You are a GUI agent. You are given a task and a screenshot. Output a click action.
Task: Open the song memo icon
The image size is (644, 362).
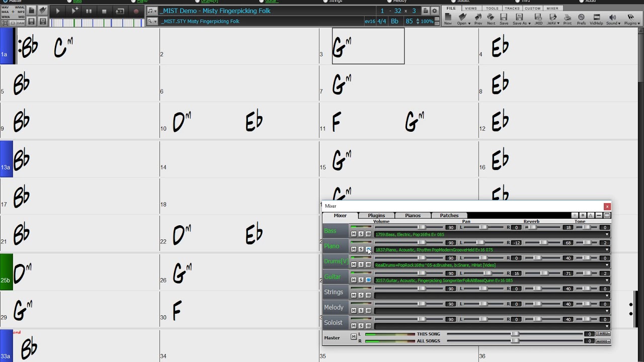point(426,11)
